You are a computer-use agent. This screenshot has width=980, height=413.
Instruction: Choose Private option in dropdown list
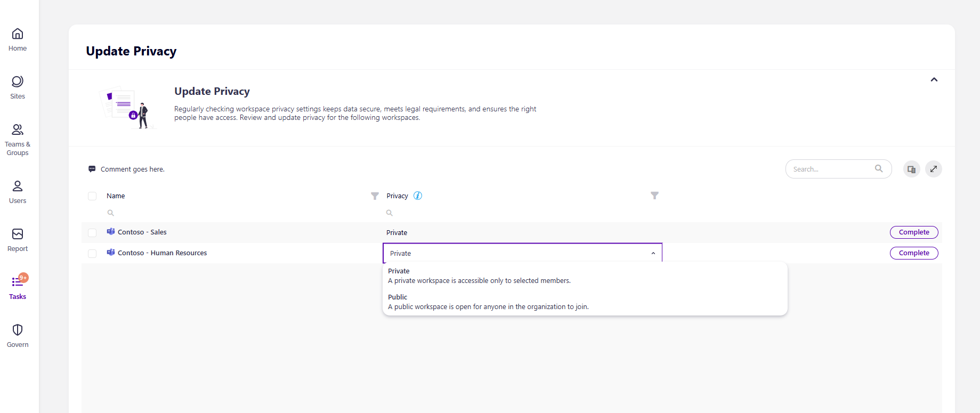pyautogui.click(x=585, y=276)
